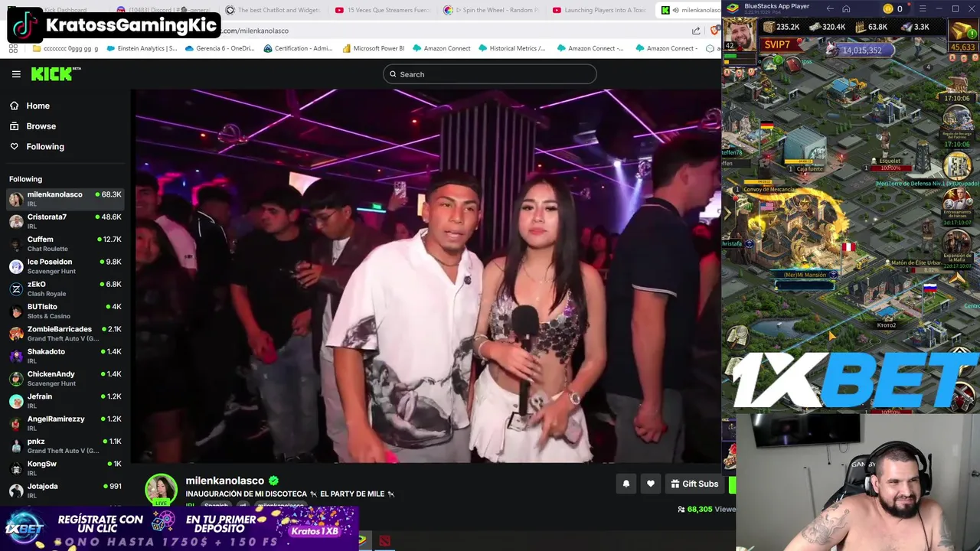Screen dimensions: 980x551
Task: Click the Caja fuerte building label
Action: pyautogui.click(x=809, y=168)
